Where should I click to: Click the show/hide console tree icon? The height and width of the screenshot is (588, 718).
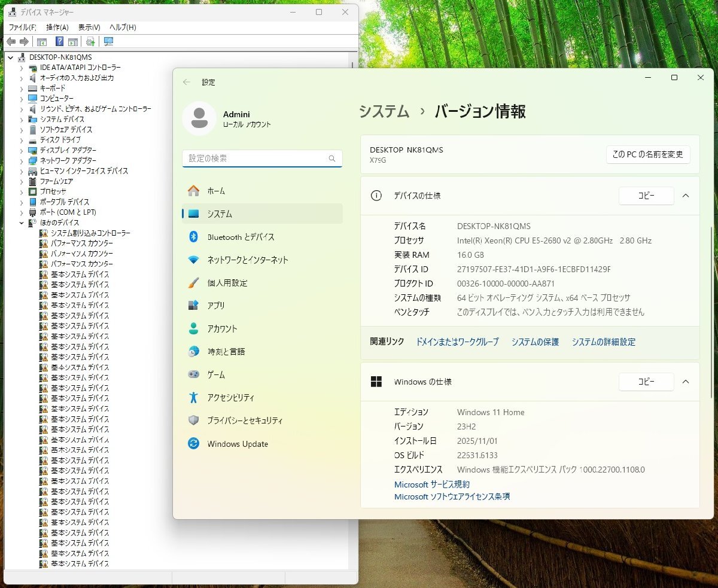click(42, 41)
